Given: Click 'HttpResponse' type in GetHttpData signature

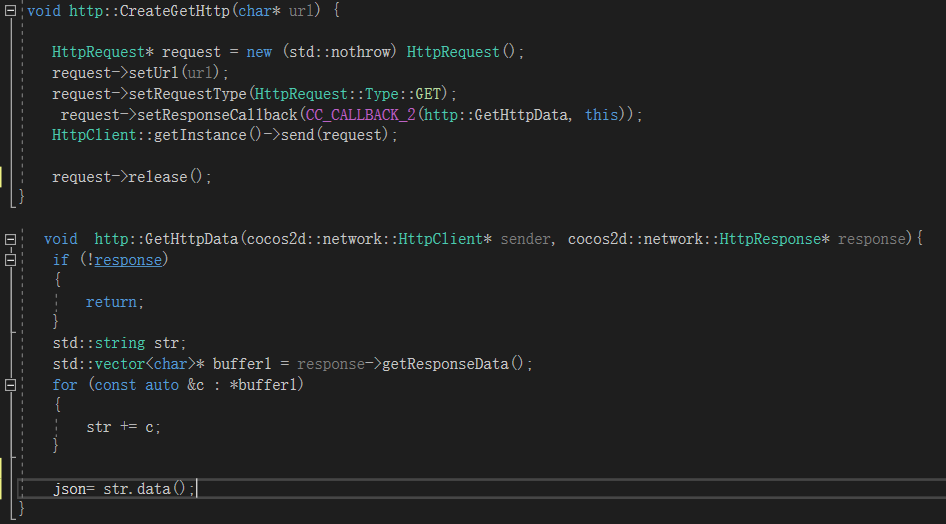Looking at the screenshot, I should (x=770, y=239).
